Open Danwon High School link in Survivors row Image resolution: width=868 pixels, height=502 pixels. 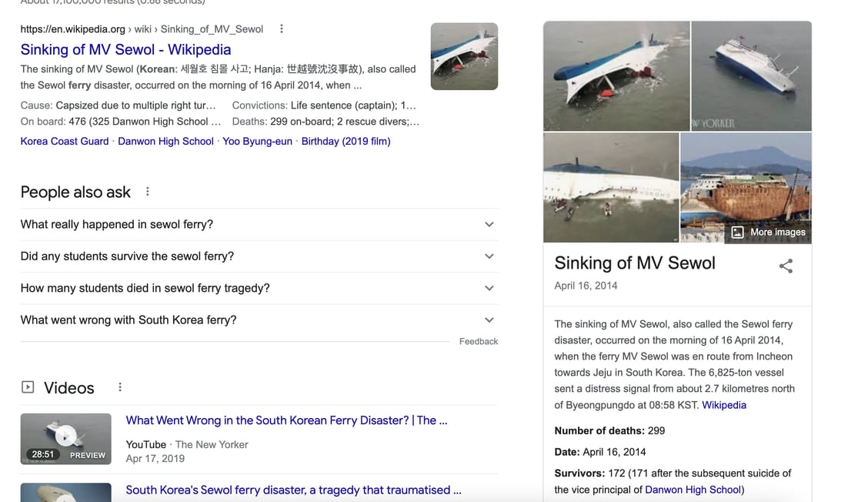693,490
